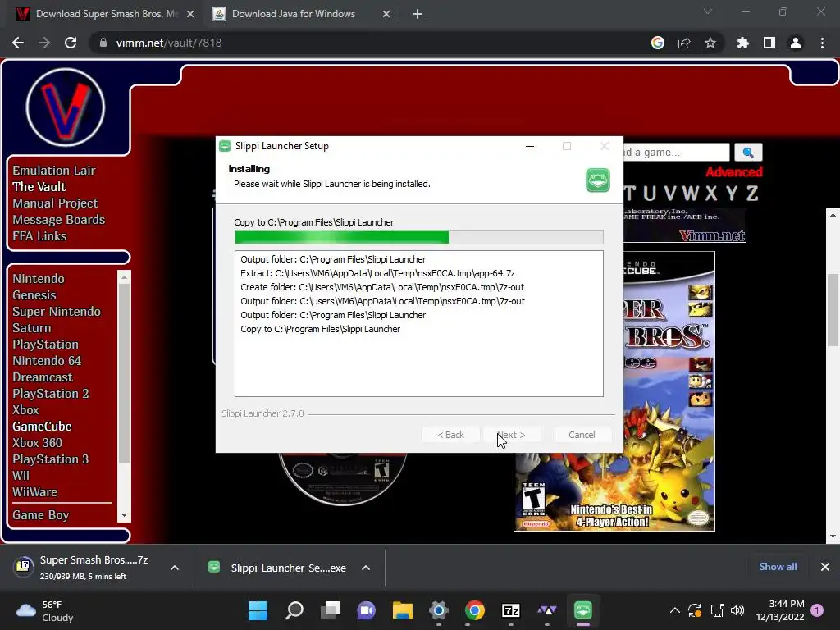840x630 pixels.
Task: Open the clock and date panel
Action: click(780, 610)
